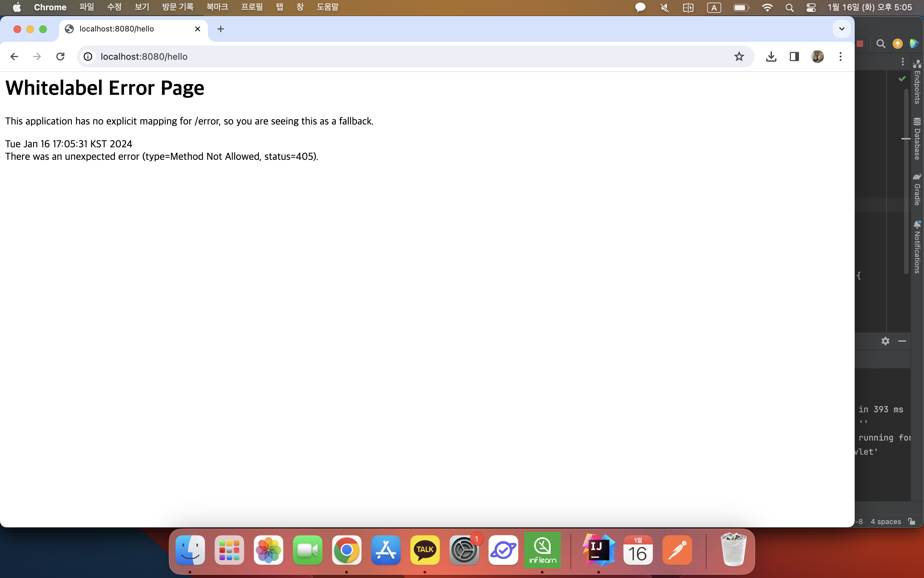
Task: Open the 수정 menu
Action: click(x=114, y=7)
